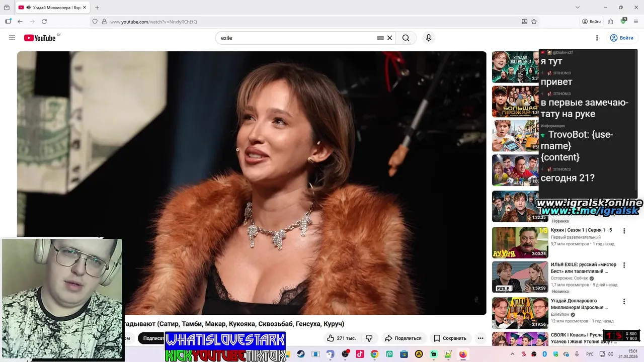The height and width of the screenshot is (362, 644).
Task: Open the Steam icon in the taskbar
Action: pos(301,354)
